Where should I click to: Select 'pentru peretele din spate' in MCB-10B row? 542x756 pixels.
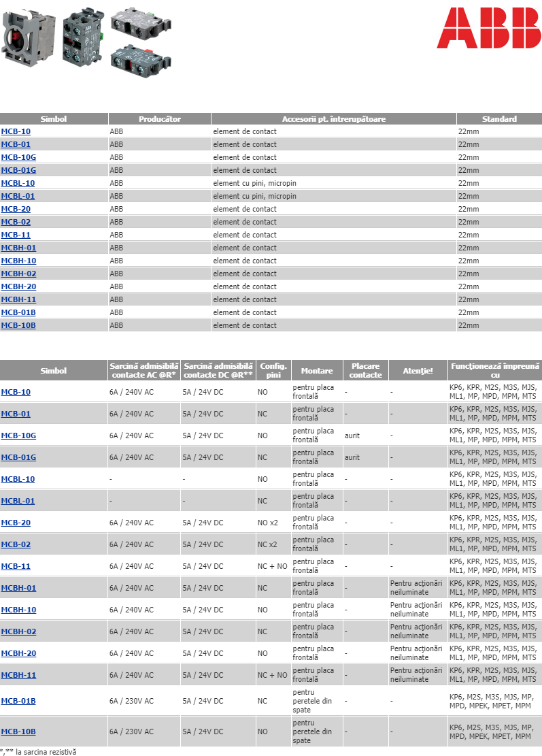[x=312, y=732]
